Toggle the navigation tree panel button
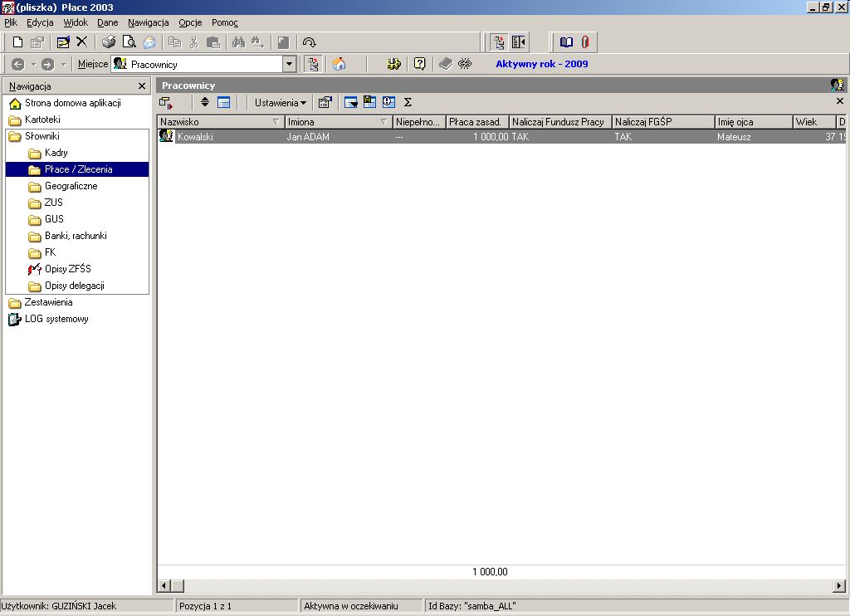 (x=499, y=42)
